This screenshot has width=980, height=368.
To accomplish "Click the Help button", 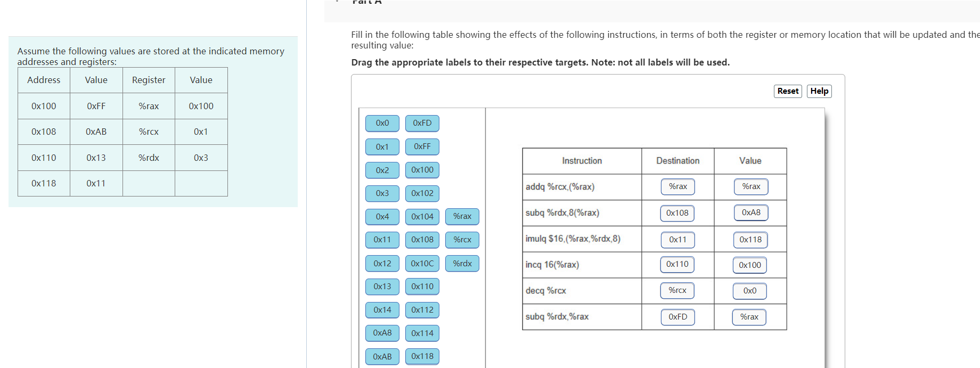I will [x=819, y=91].
